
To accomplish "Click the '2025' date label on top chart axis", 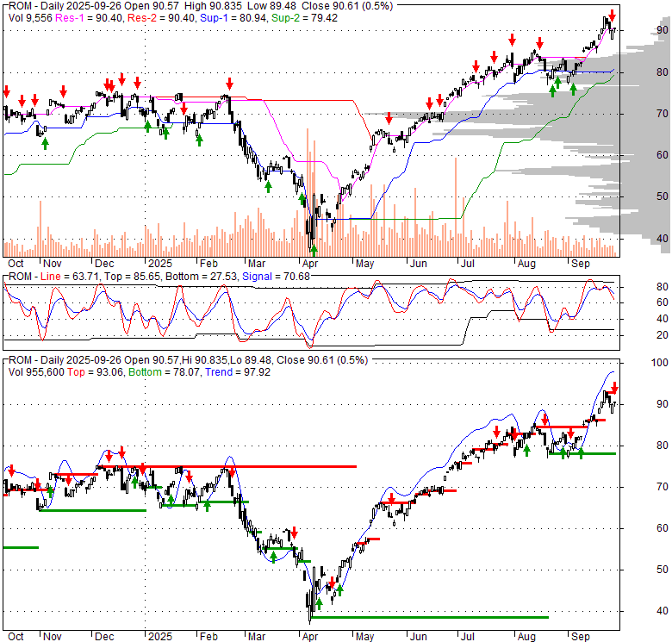I will tap(160, 264).
